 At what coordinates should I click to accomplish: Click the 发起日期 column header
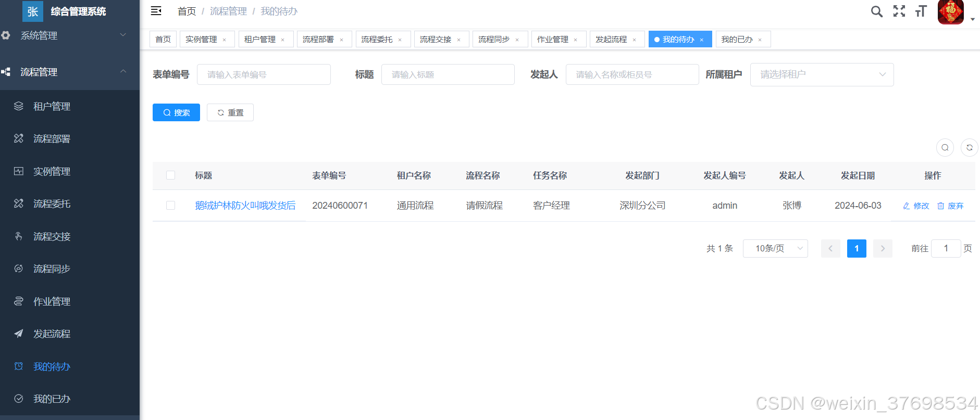pyautogui.click(x=858, y=175)
